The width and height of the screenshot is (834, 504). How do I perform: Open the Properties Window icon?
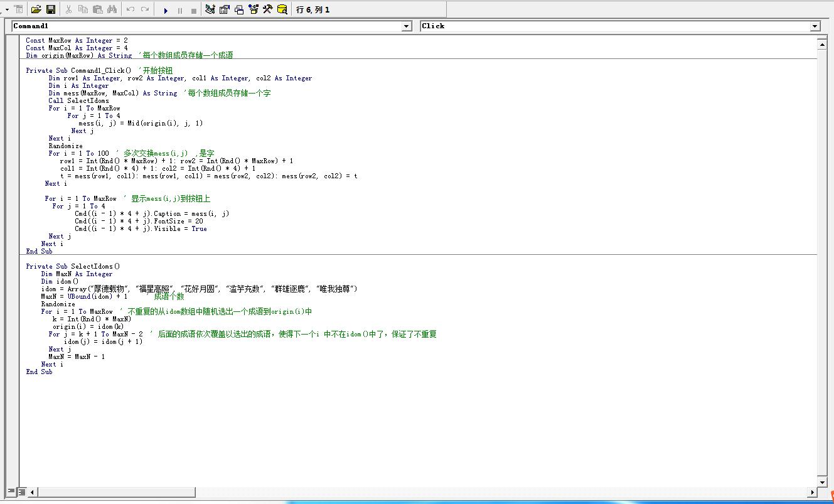tap(224, 9)
